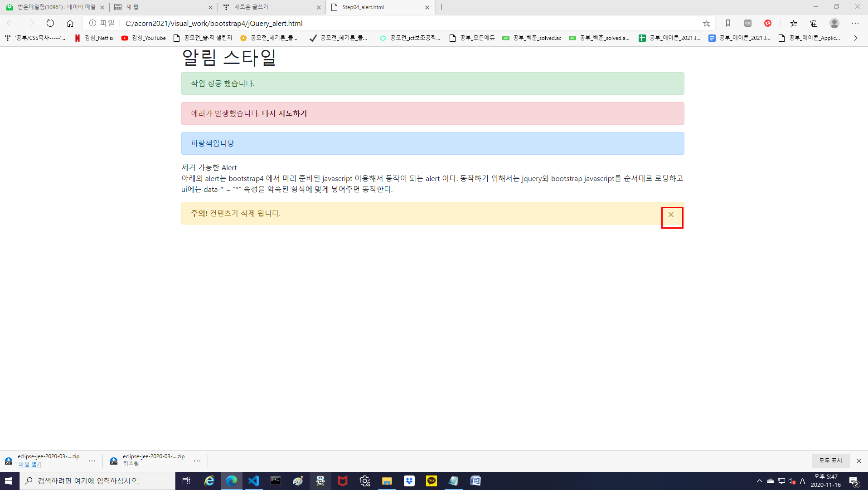Open the 감상_YouTube bookmark
The width and height of the screenshot is (868, 490).
point(143,38)
